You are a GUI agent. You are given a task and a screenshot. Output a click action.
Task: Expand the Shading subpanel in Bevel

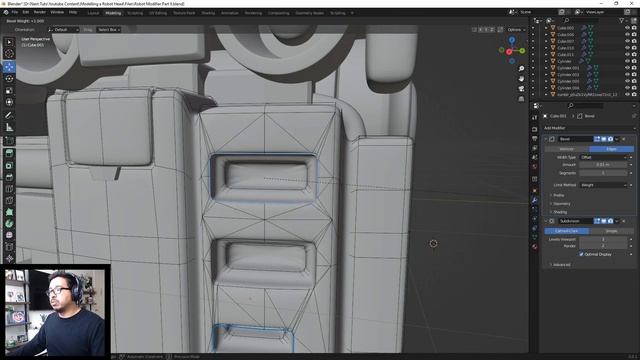point(560,212)
